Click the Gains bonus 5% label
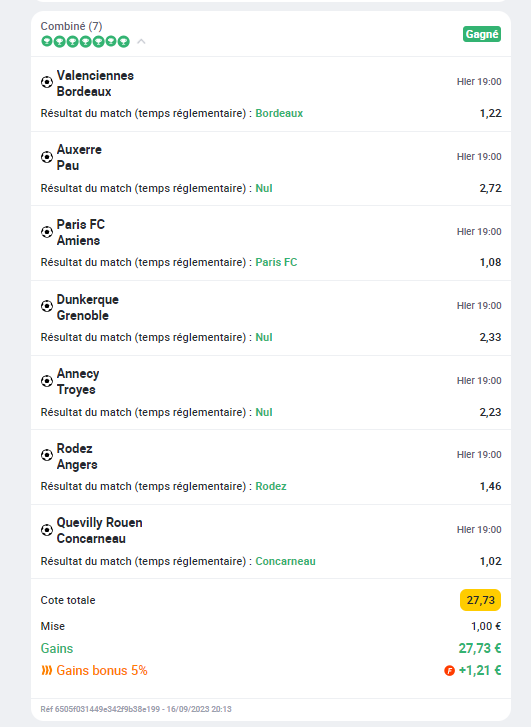Image resolution: width=531 pixels, height=727 pixels. (102, 670)
